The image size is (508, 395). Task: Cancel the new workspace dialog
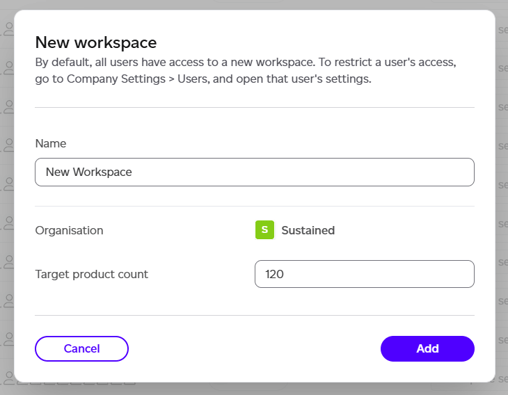pyautogui.click(x=82, y=349)
